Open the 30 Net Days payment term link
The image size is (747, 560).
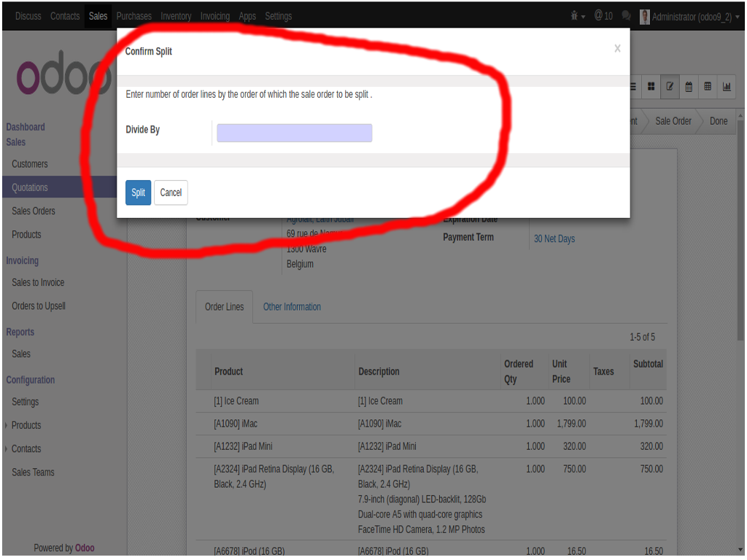tap(554, 238)
